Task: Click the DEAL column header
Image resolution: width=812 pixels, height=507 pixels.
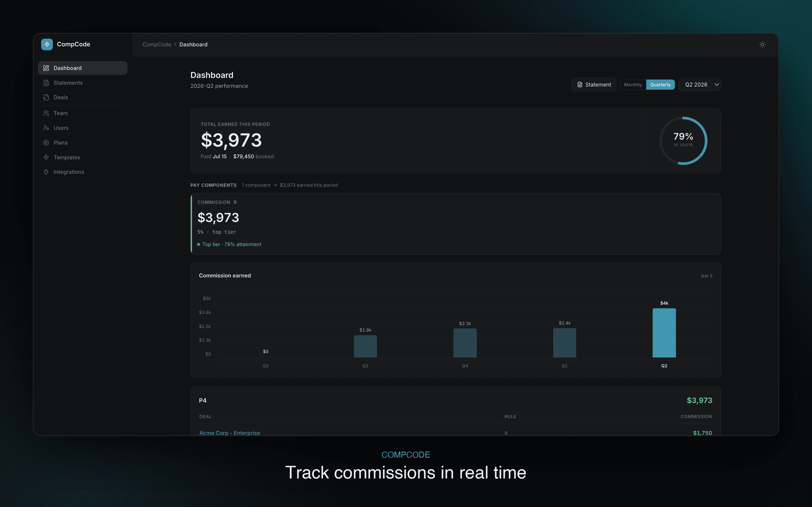Action: point(205,416)
